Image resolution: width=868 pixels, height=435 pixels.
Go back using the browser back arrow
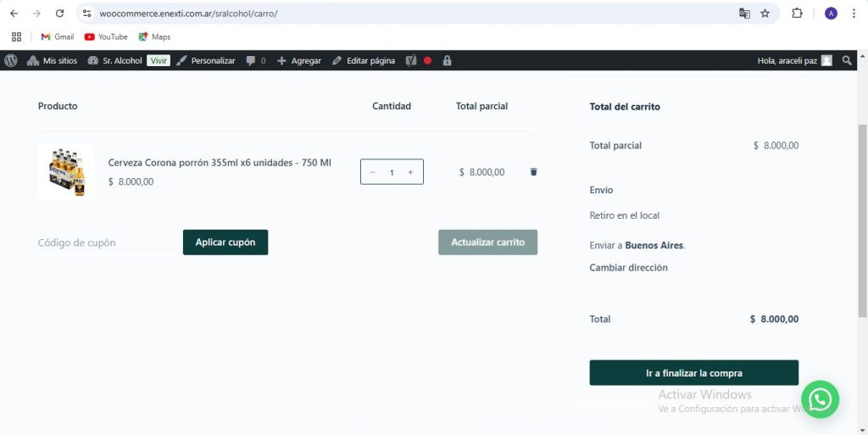tap(14, 14)
